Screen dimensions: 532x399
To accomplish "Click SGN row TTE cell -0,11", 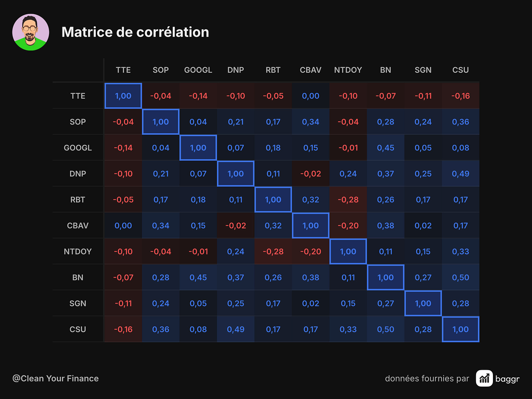I will (123, 303).
